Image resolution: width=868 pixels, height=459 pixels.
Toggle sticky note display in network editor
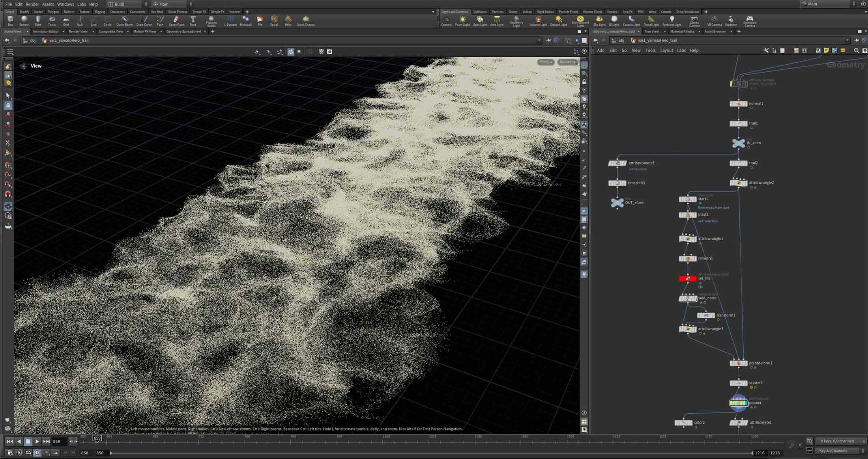pos(826,50)
